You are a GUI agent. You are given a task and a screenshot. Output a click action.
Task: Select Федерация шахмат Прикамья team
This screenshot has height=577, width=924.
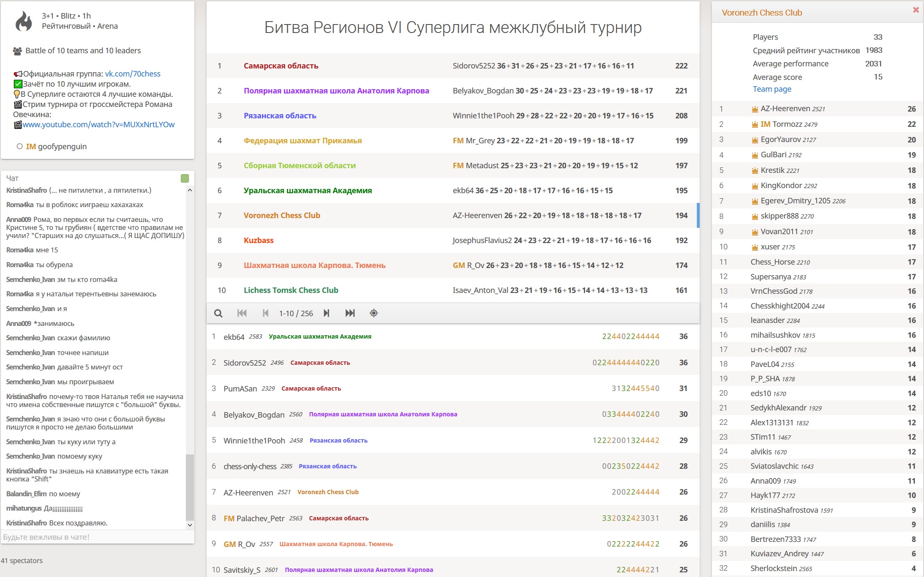click(452, 141)
